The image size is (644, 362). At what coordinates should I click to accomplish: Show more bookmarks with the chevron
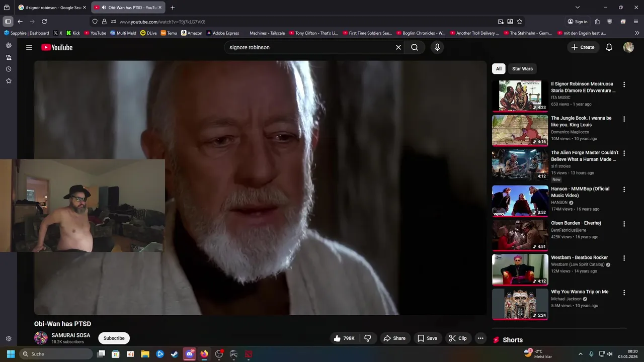click(637, 33)
